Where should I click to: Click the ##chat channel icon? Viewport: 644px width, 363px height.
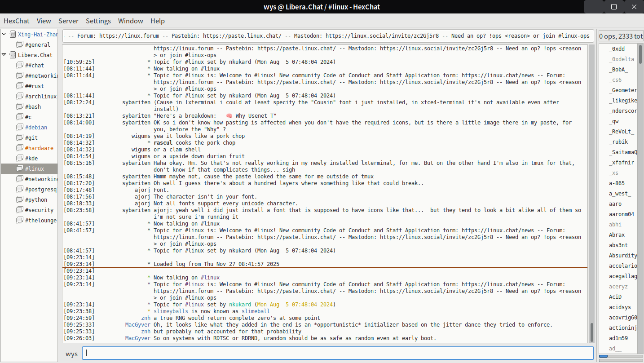19,65
